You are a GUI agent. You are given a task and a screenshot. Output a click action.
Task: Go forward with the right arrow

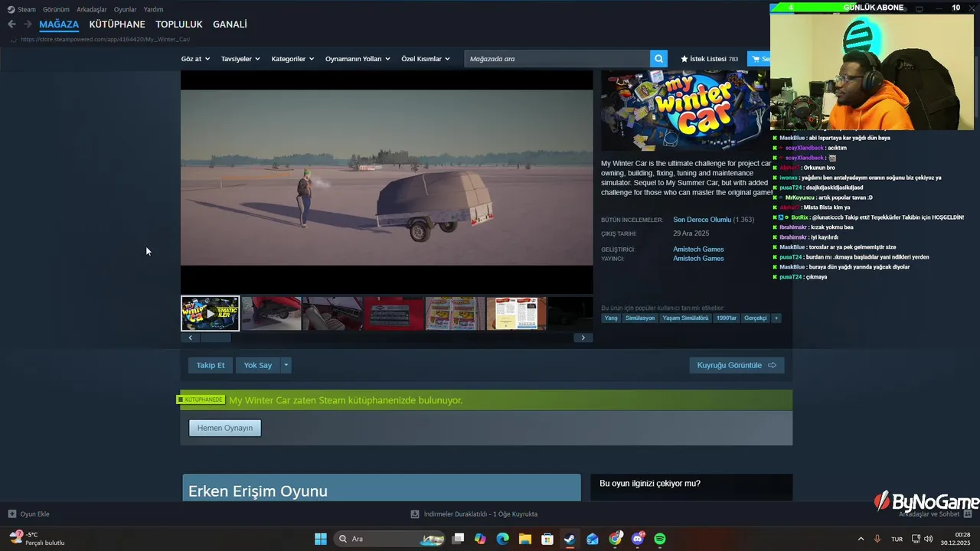tap(28, 24)
